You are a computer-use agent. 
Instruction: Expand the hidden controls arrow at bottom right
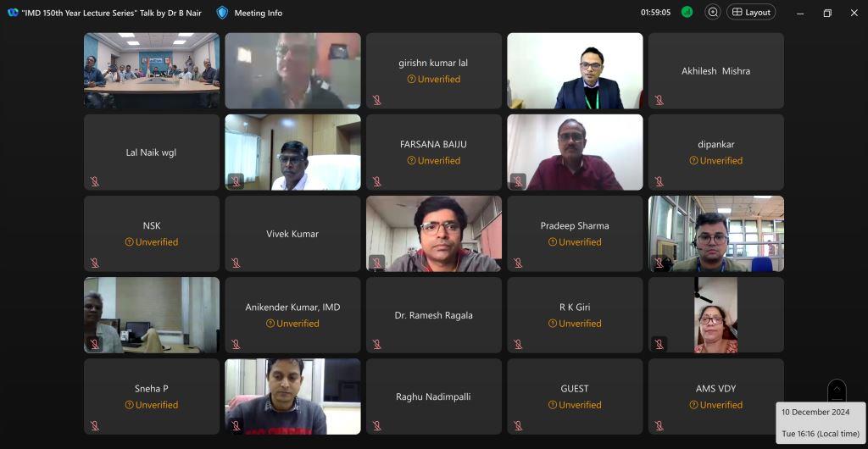tap(837, 390)
